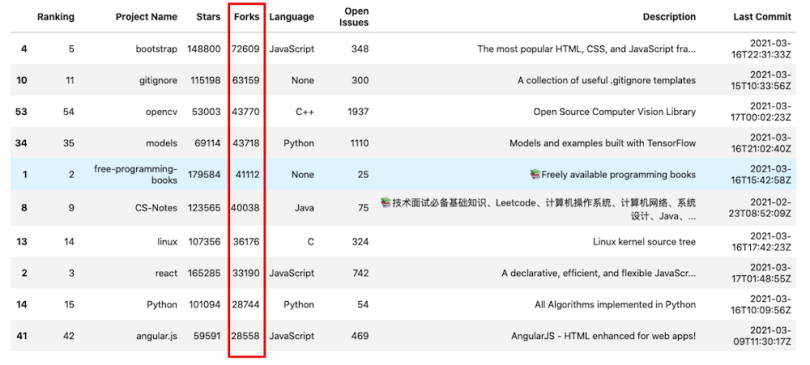This screenshot has height=365, width=810.
Task: Click description 'Linux kernel source tree'
Action: (644, 242)
